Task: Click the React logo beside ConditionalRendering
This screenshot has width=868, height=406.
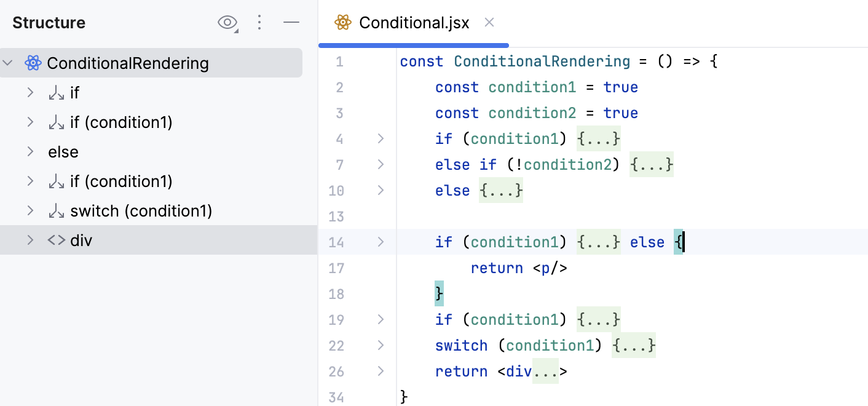Action: coord(33,63)
